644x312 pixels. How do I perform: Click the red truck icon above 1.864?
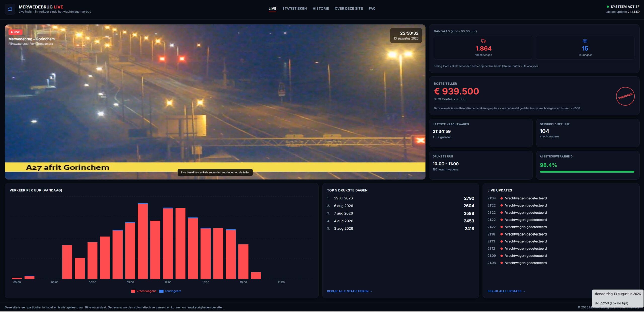click(x=483, y=41)
